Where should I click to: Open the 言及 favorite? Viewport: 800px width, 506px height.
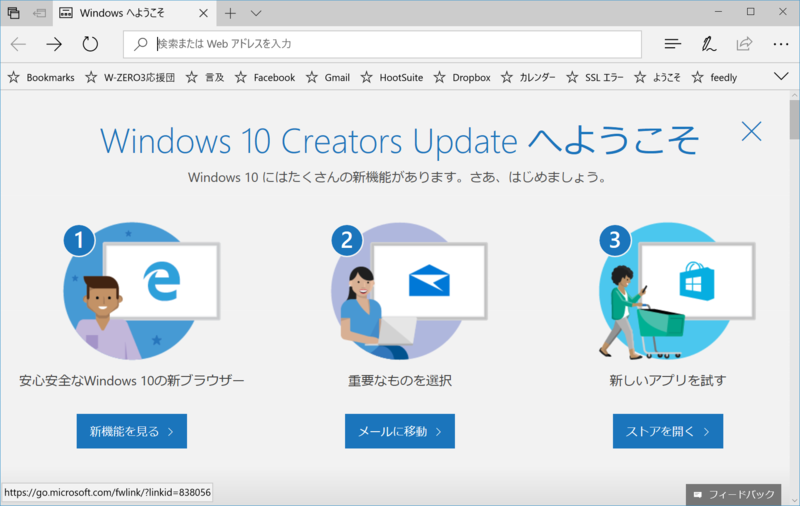[x=205, y=78]
